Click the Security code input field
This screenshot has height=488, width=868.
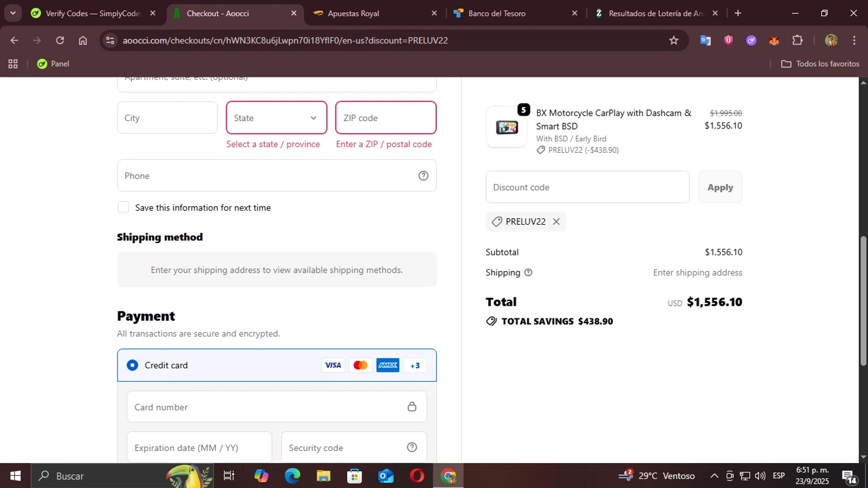[x=354, y=447]
